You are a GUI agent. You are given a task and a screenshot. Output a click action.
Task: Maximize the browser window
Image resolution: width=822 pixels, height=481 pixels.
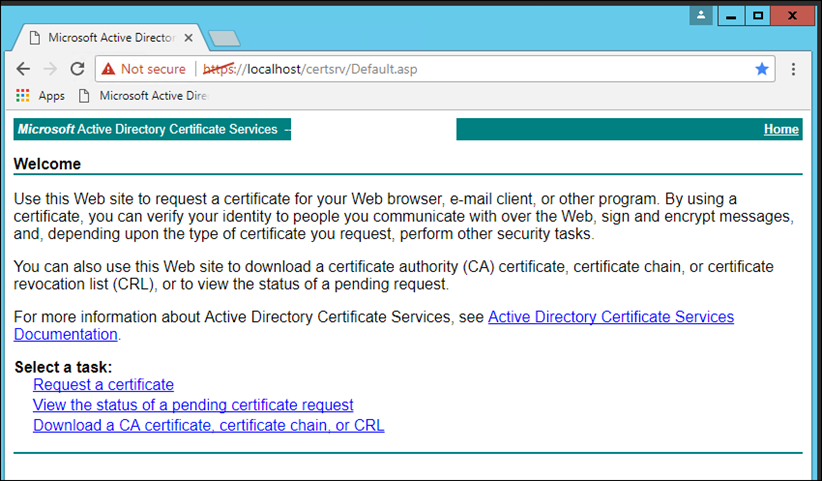pyautogui.click(x=758, y=16)
